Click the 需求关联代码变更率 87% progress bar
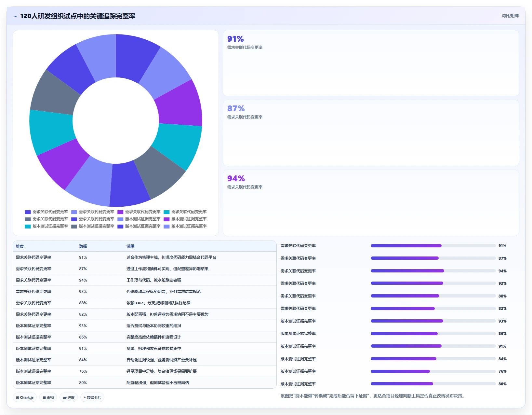Image resolution: width=532 pixels, height=415 pixels. pos(433,258)
